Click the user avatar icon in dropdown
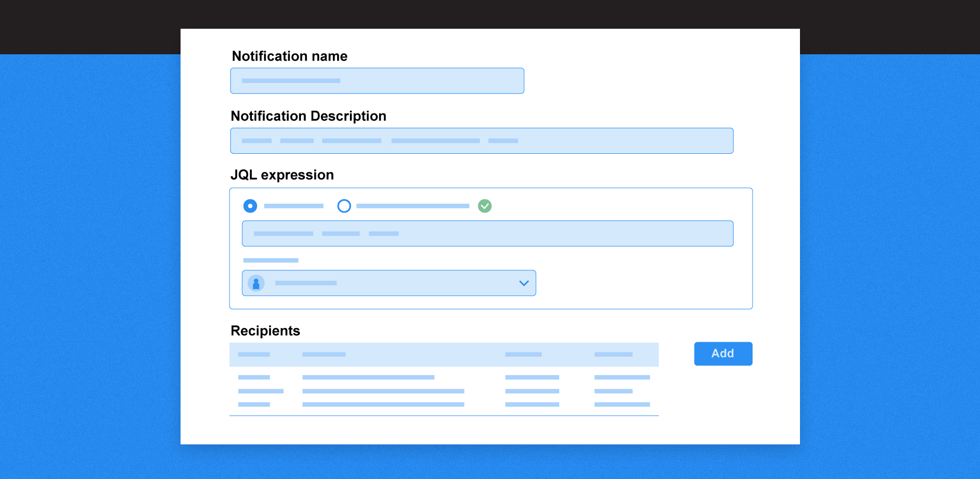980x479 pixels. [x=256, y=283]
